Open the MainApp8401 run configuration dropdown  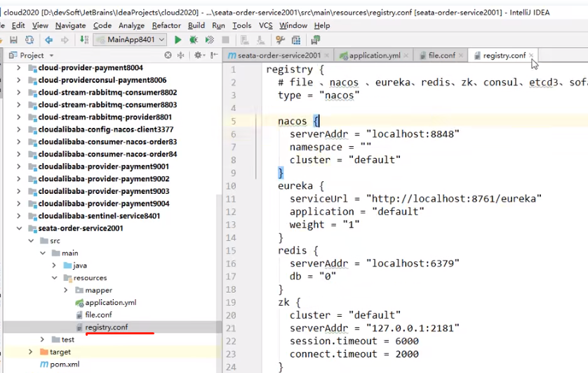[x=130, y=40]
